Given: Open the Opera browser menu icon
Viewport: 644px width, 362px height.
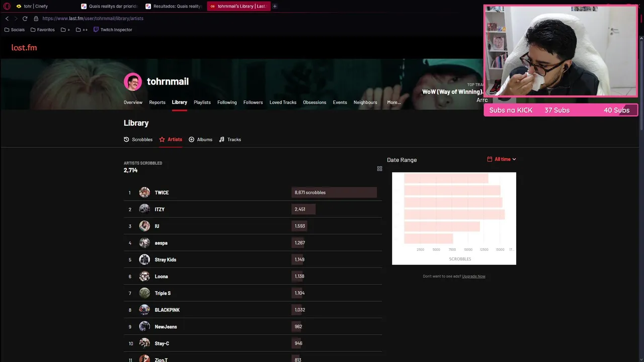Looking at the screenshot, I should 7,7.
